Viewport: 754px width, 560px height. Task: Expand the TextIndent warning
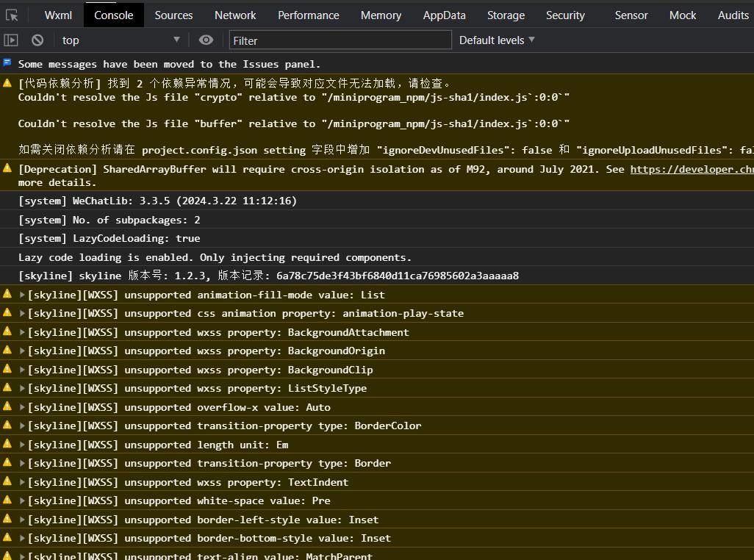21,482
